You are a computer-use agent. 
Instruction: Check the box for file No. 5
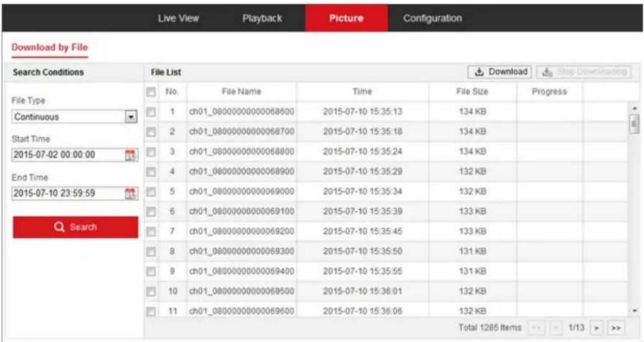pos(151,191)
